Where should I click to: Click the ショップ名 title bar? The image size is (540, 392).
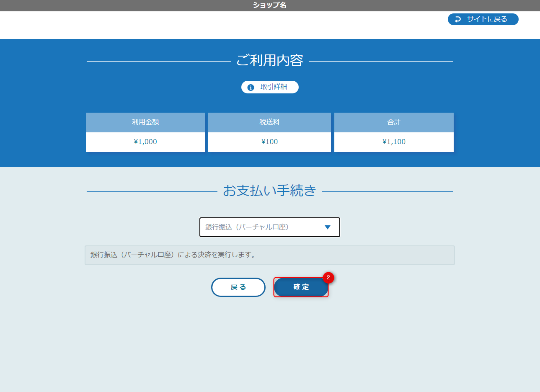270,5
